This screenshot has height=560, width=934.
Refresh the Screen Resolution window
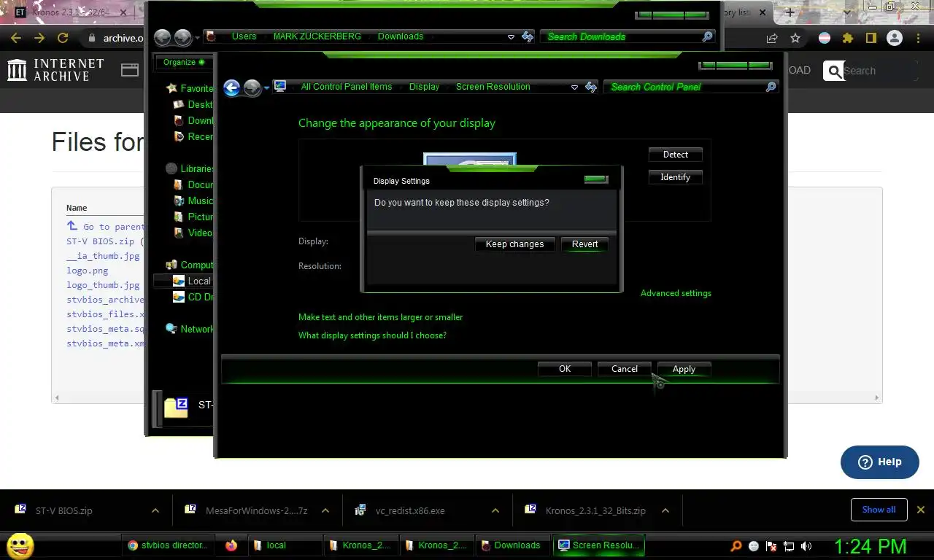[591, 87]
